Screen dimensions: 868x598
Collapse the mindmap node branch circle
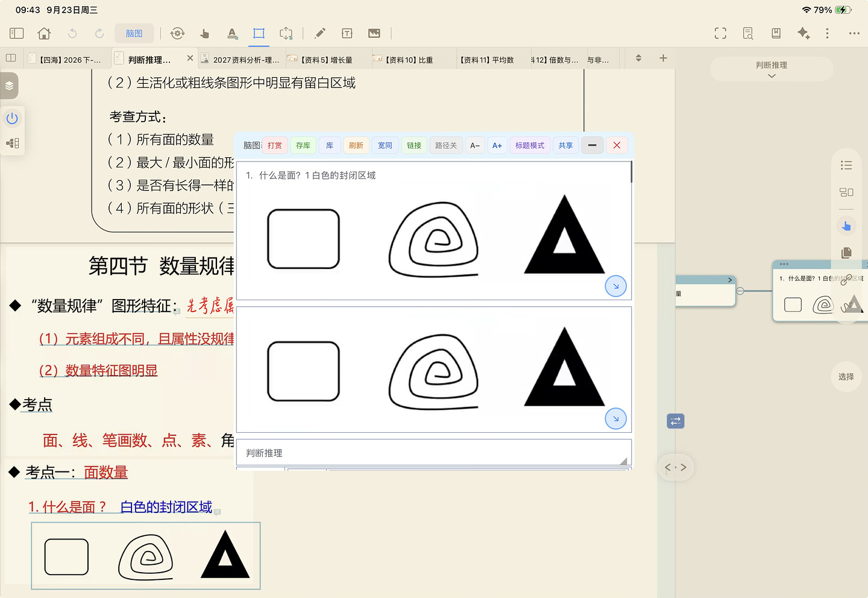740,291
